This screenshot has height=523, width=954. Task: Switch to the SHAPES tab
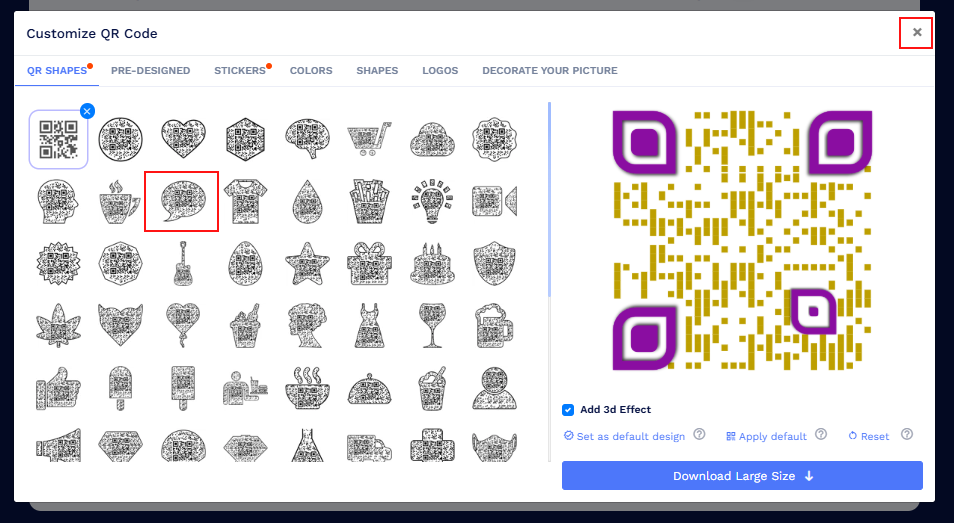pyautogui.click(x=377, y=71)
